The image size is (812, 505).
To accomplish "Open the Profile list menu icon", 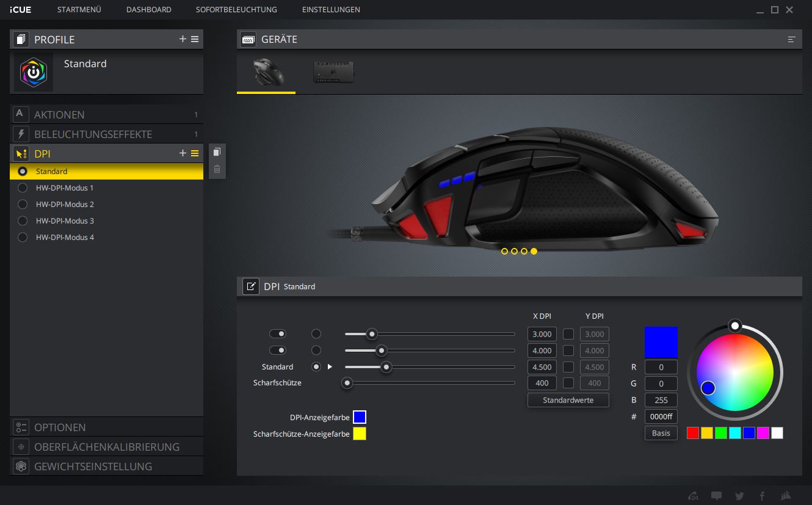I will point(195,39).
